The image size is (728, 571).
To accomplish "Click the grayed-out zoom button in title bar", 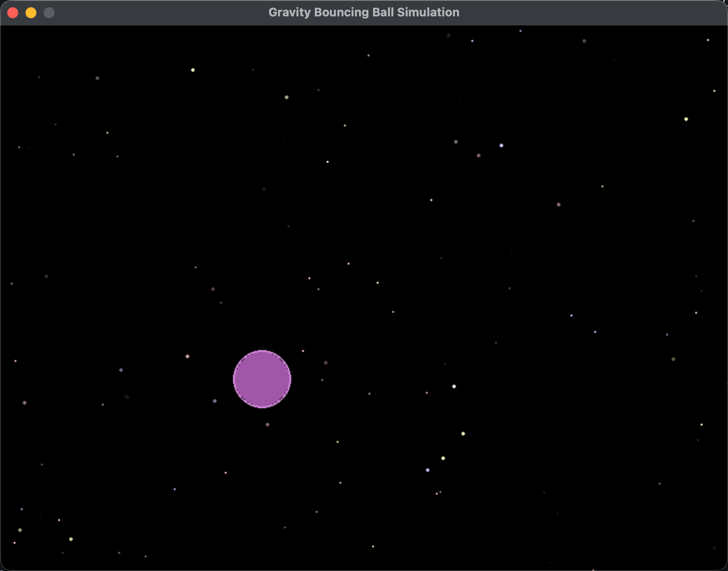I will coord(49,13).
